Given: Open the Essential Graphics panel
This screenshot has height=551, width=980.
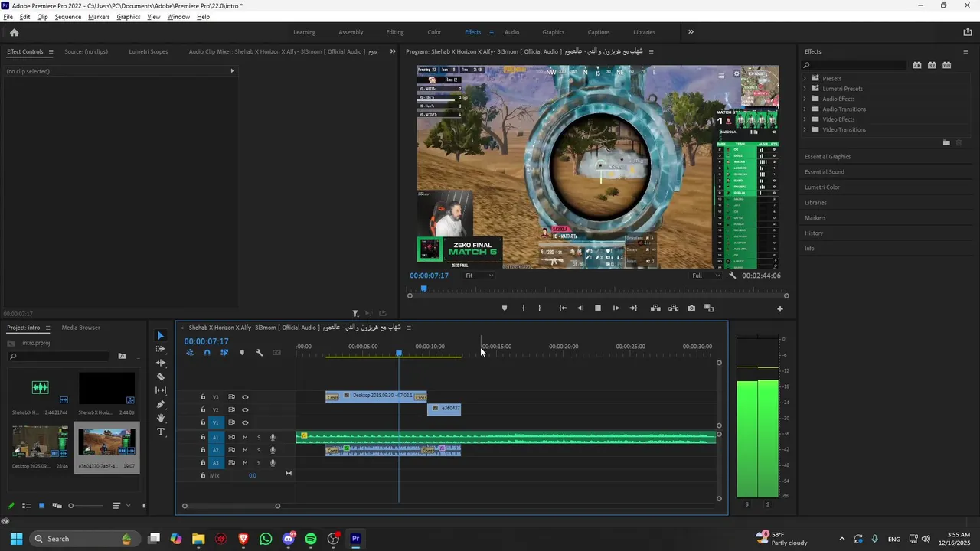Looking at the screenshot, I should 828,157.
